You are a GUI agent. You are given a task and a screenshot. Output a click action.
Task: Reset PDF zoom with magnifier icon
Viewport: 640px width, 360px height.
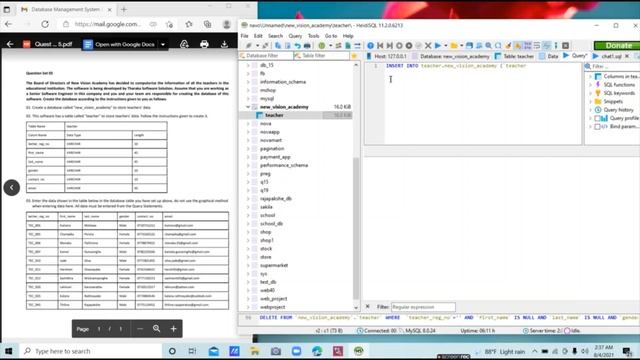pyautogui.click(x=156, y=329)
